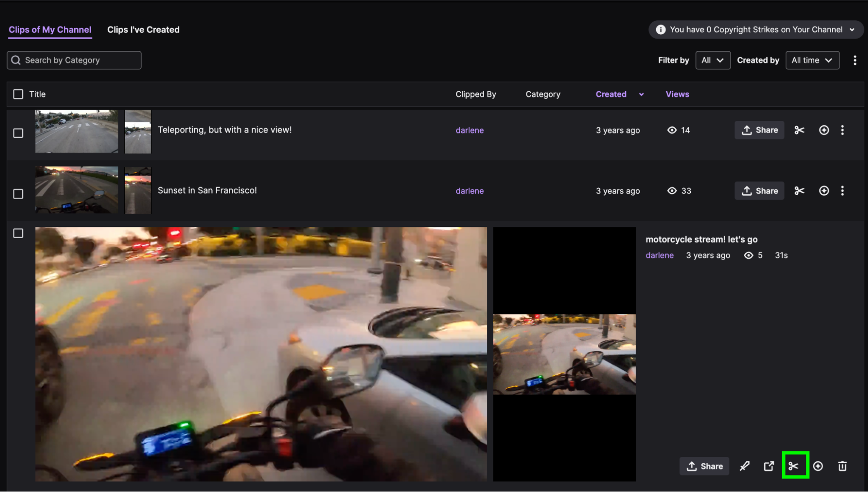Click darlene link under motorcycle stream title
This screenshot has height=492, width=868.
(659, 255)
